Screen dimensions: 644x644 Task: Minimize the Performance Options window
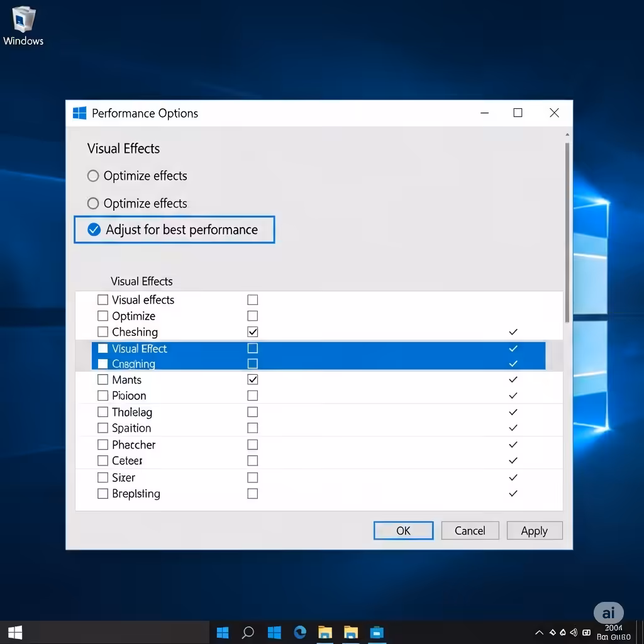pos(485,113)
